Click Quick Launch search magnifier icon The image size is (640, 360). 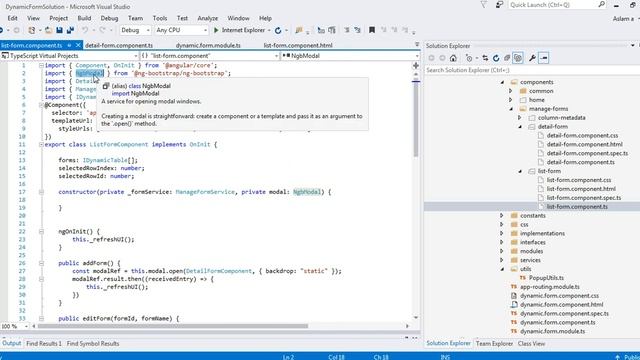(x=602, y=4)
